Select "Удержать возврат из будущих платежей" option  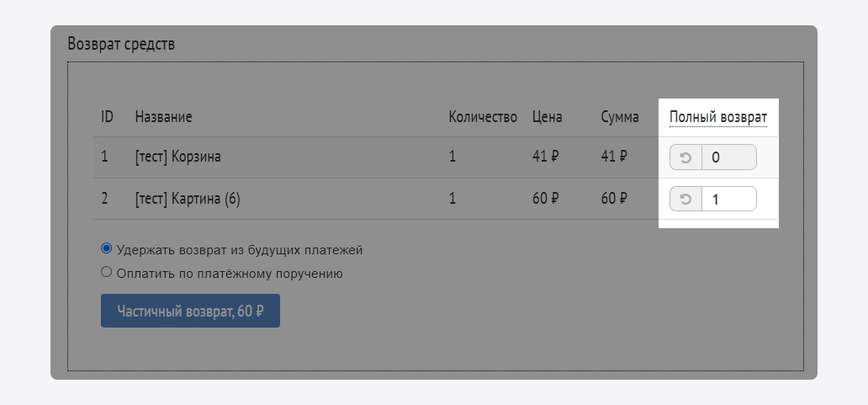point(107,249)
